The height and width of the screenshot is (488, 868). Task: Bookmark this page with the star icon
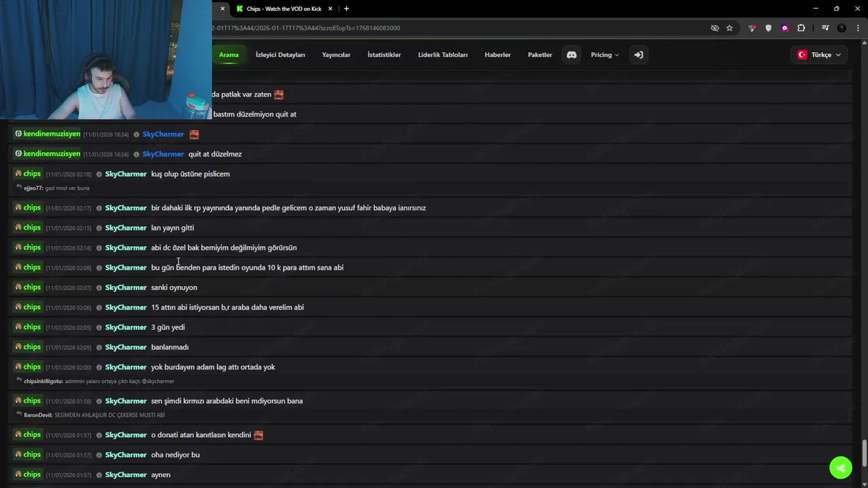click(x=730, y=28)
